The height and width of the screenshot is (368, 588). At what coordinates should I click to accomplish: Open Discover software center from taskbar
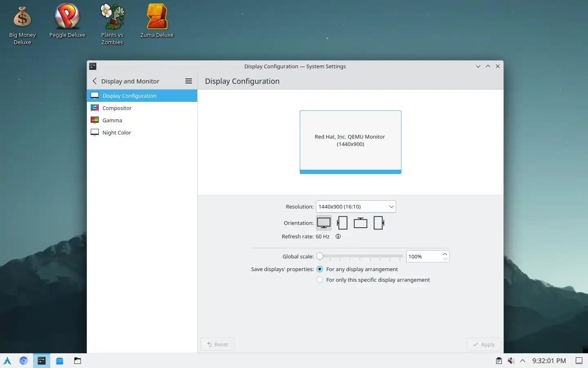(x=60, y=361)
